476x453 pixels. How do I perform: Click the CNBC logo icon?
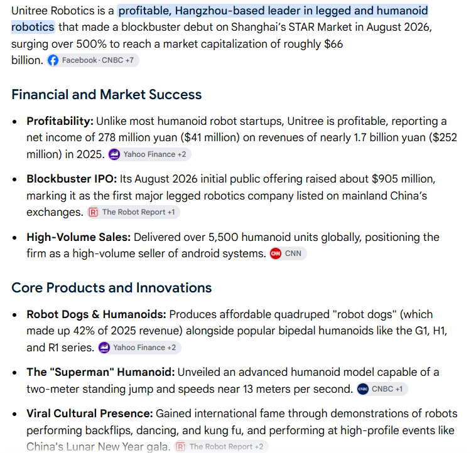click(363, 389)
